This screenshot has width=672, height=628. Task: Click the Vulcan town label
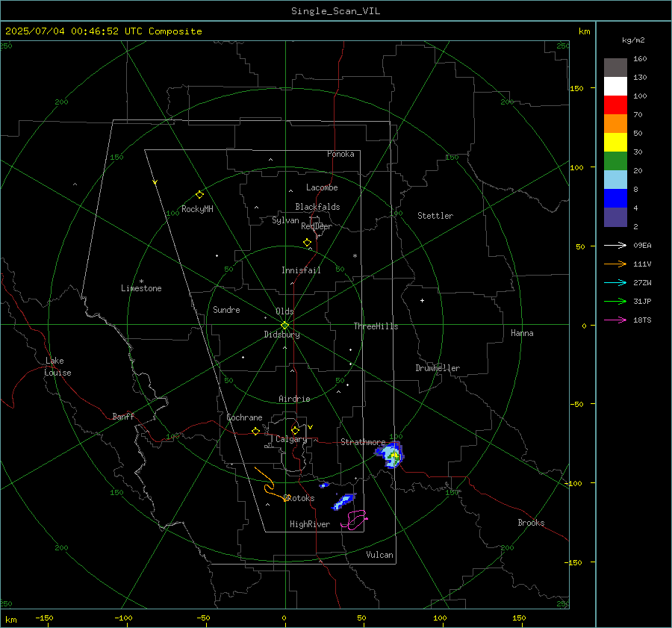[x=379, y=555]
